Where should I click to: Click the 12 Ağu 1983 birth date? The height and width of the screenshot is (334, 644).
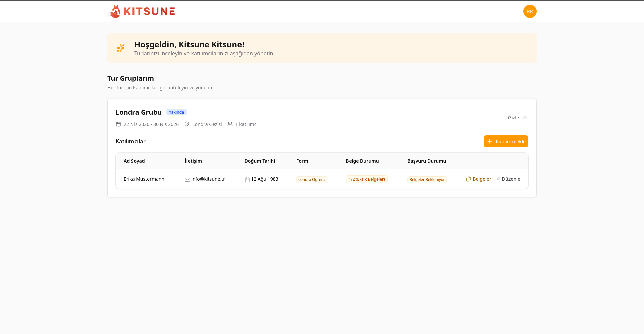coord(265,179)
